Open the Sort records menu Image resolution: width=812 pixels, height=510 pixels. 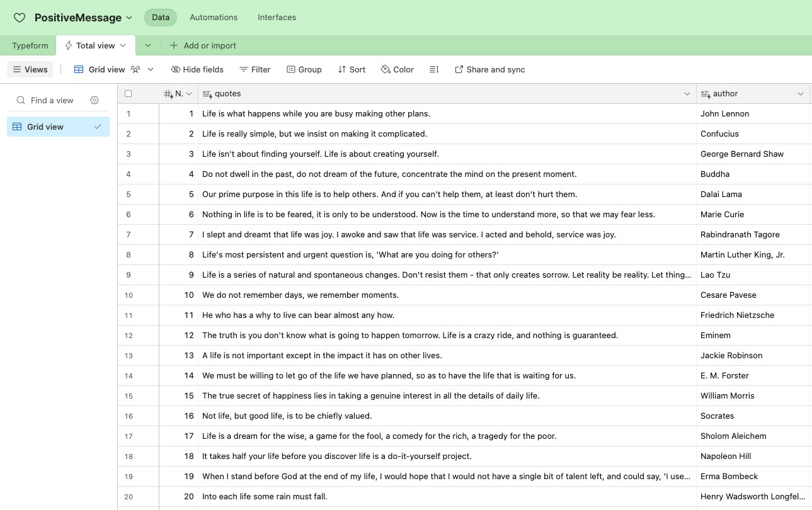(352, 69)
